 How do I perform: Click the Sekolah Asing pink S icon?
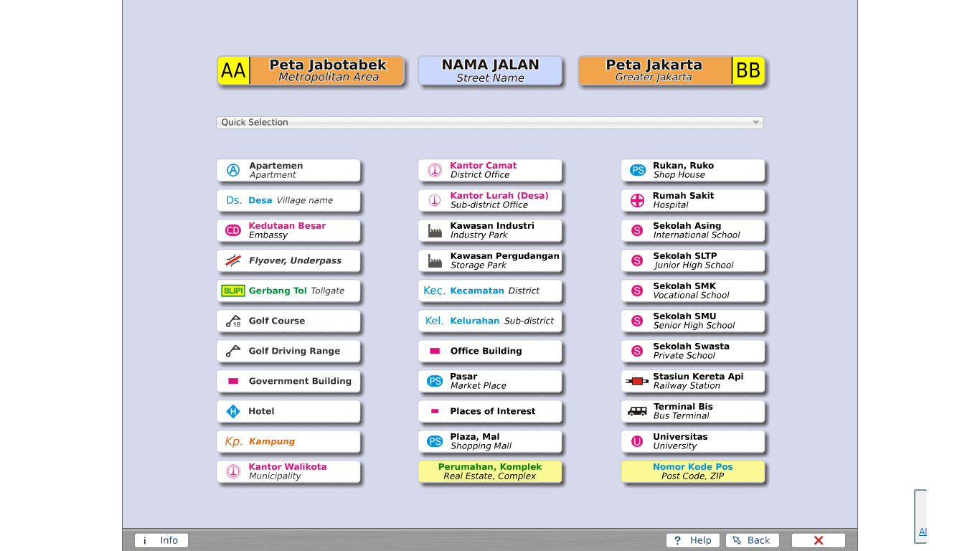pyautogui.click(x=637, y=230)
